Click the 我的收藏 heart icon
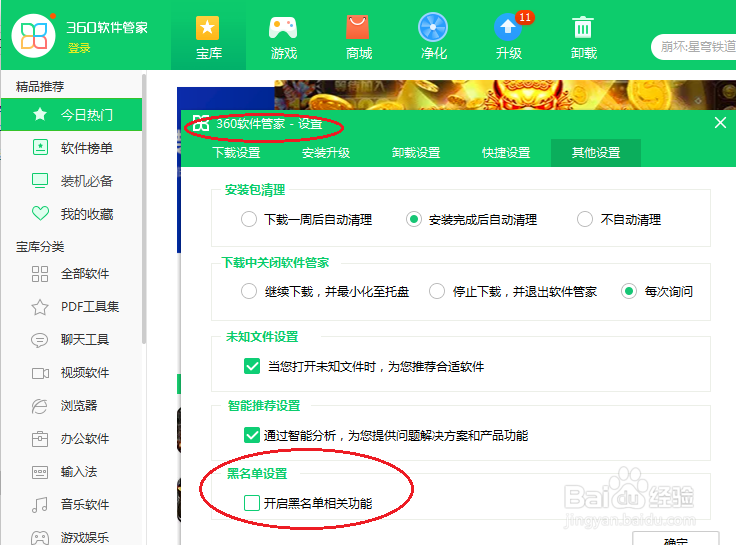The width and height of the screenshot is (736, 545). 40,214
